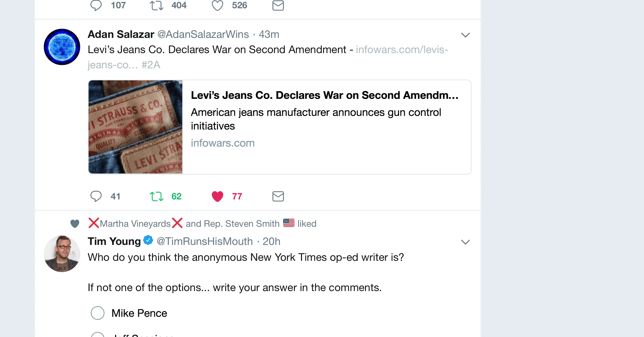Visit the @AdanSalazarWins handle
Viewport: 644px width, 337px height.
point(203,35)
